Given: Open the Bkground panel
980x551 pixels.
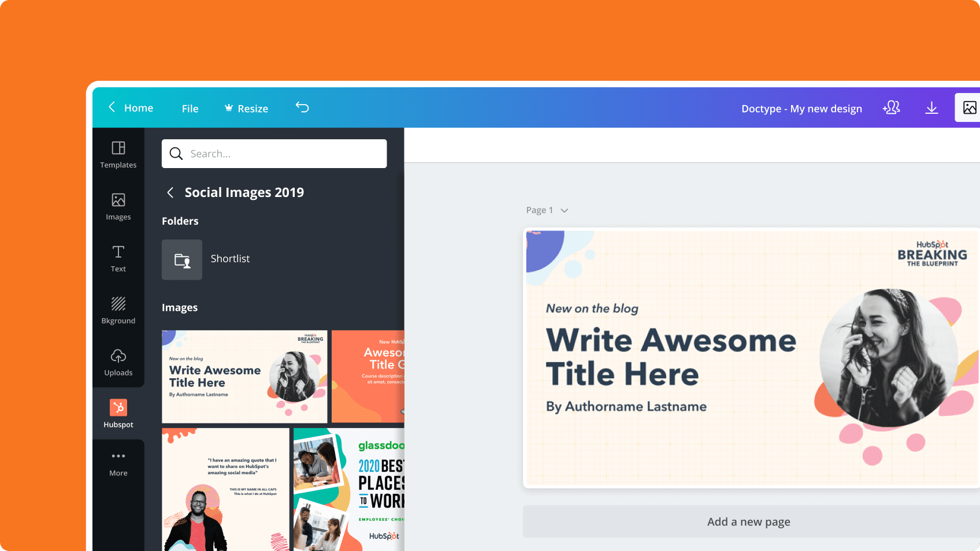Looking at the screenshot, I should [118, 310].
